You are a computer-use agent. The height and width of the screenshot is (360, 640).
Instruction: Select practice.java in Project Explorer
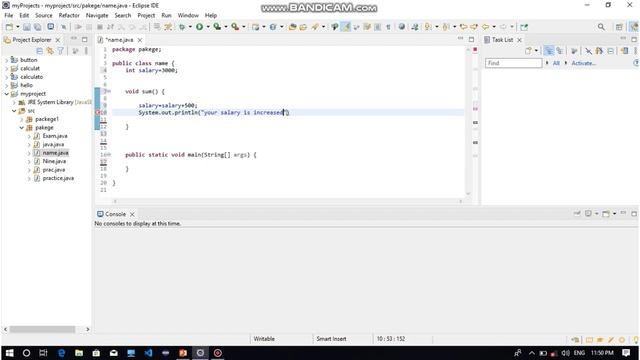[58, 178]
